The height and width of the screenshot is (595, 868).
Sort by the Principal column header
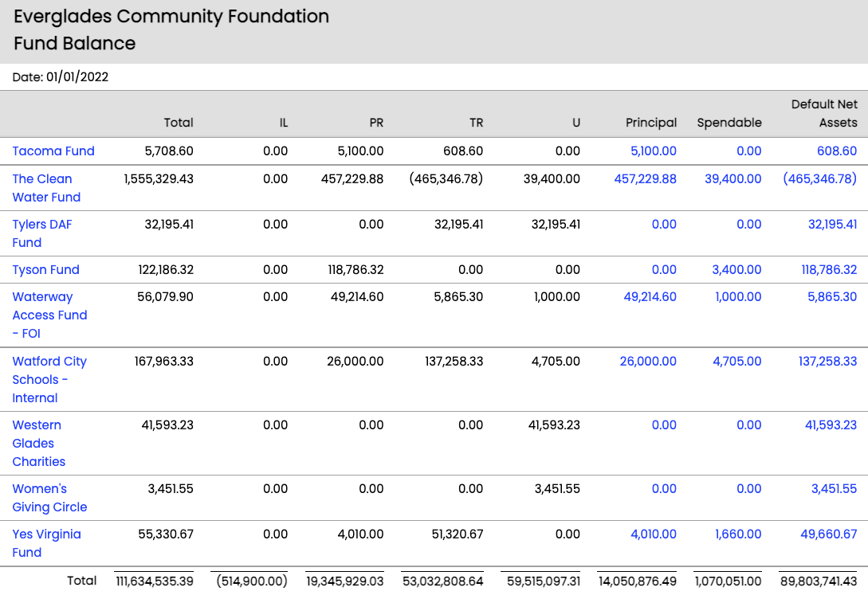click(651, 123)
